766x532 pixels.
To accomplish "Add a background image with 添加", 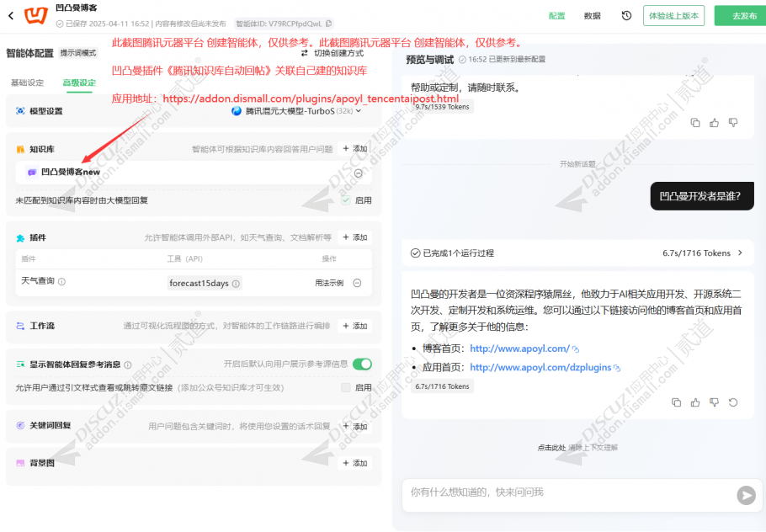I will pos(354,463).
